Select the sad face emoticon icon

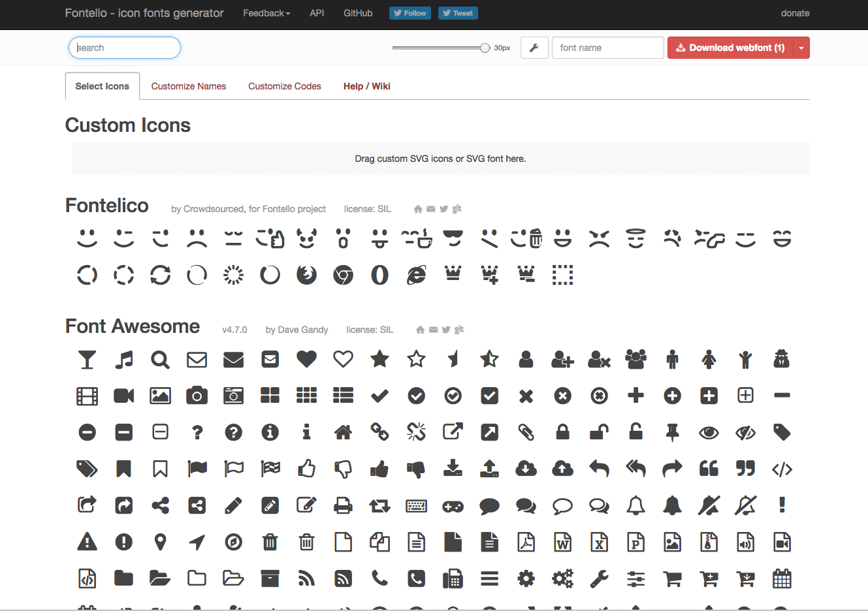click(x=197, y=239)
